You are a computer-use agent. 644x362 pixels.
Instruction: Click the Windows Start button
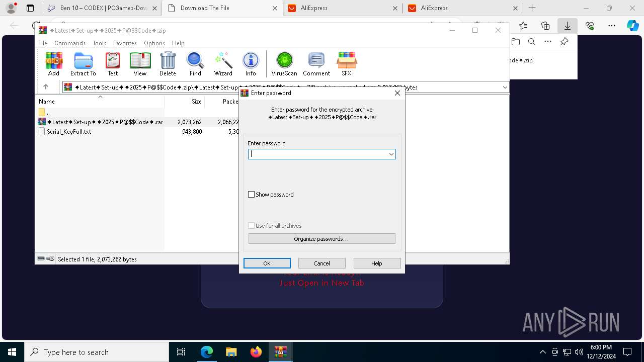pos(12,352)
